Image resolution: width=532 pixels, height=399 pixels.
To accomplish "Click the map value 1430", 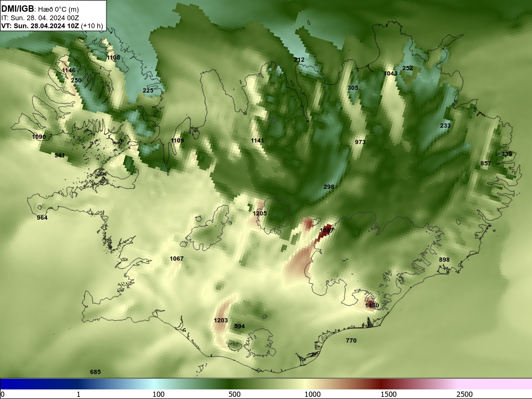I will tap(372, 305).
